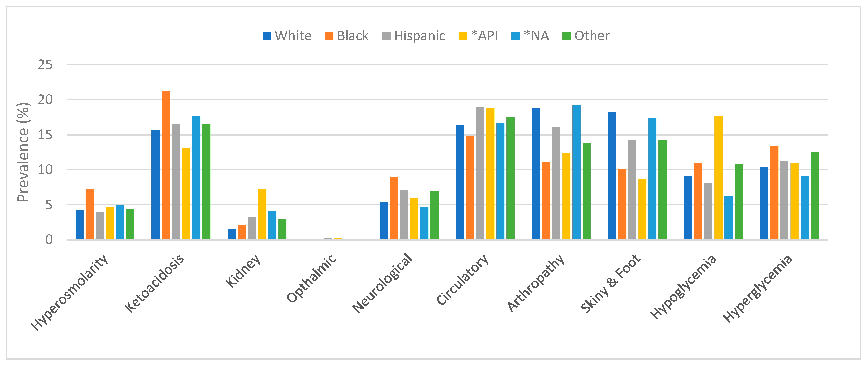Click the light blue *NA bar in Arthropathy
This screenshot has height=367, width=868.
(576, 172)
